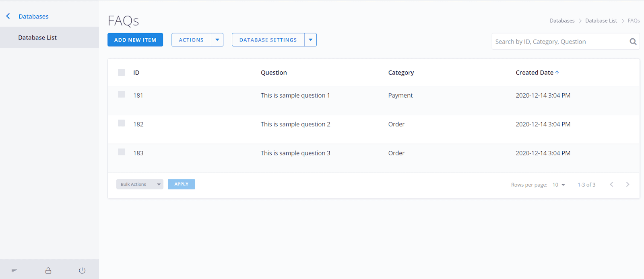Click the collapse menu icon in sidebar footer

14,271
